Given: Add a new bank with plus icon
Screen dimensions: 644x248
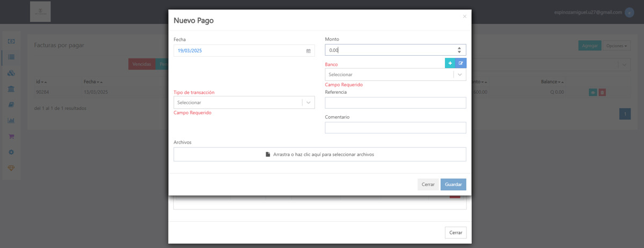Looking at the screenshot, I should tap(450, 63).
